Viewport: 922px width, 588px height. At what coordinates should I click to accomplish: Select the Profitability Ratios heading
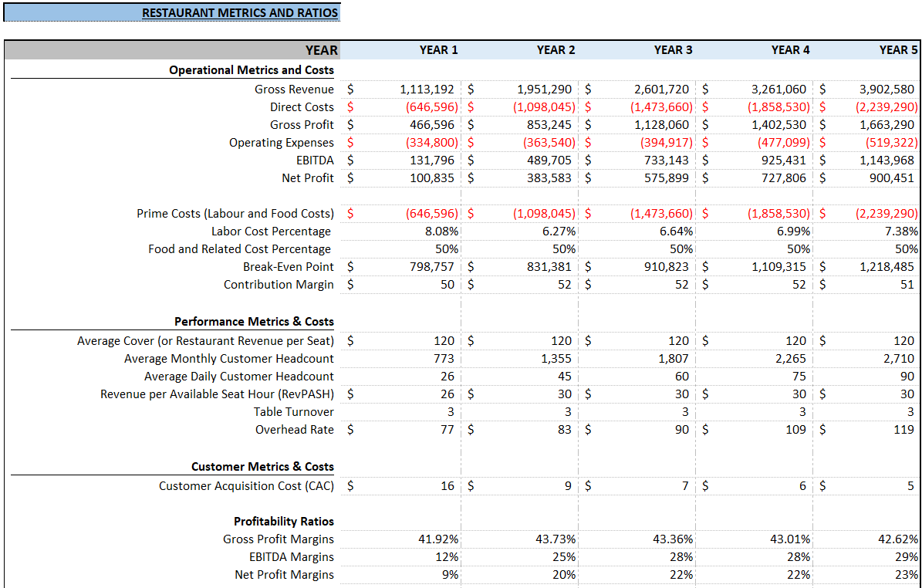283,522
